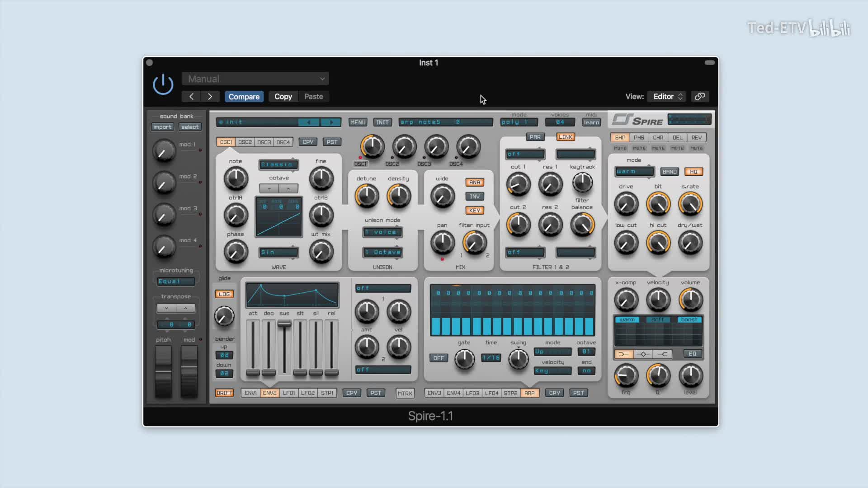
Task: Select the low shelf EQ shape icon
Action: point(623,354)
